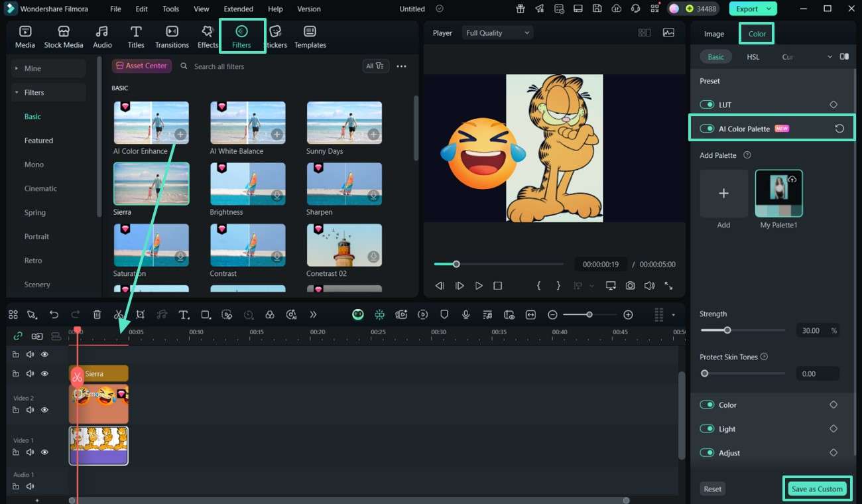862x504 pixels.
Task: Click the delete trash icon in timeline toolbar
Action: pyautogui.click(x=97, y=314)
